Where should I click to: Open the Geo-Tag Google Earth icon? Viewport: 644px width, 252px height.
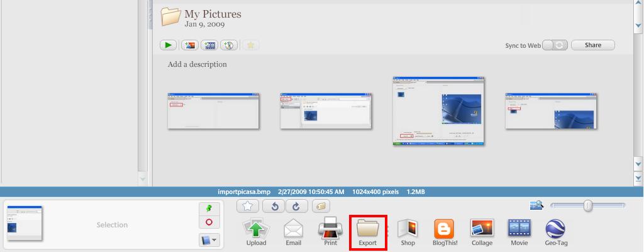[x=555, y=228]
